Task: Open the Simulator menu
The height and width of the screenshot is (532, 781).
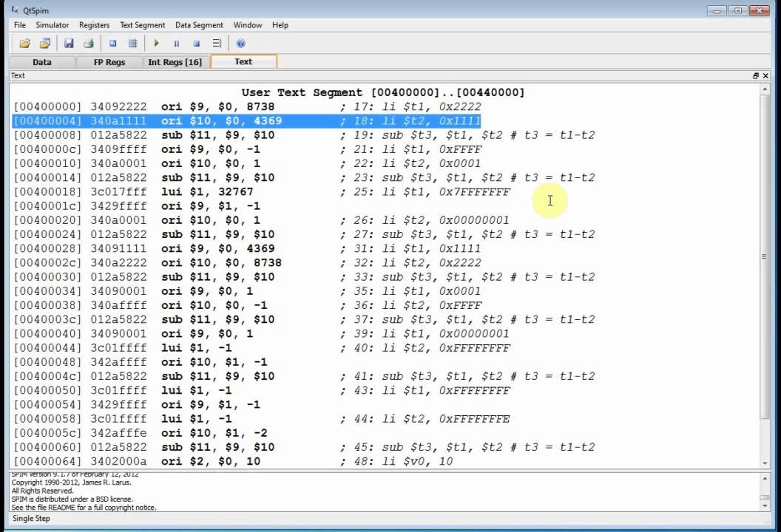Action: (53, 25)
